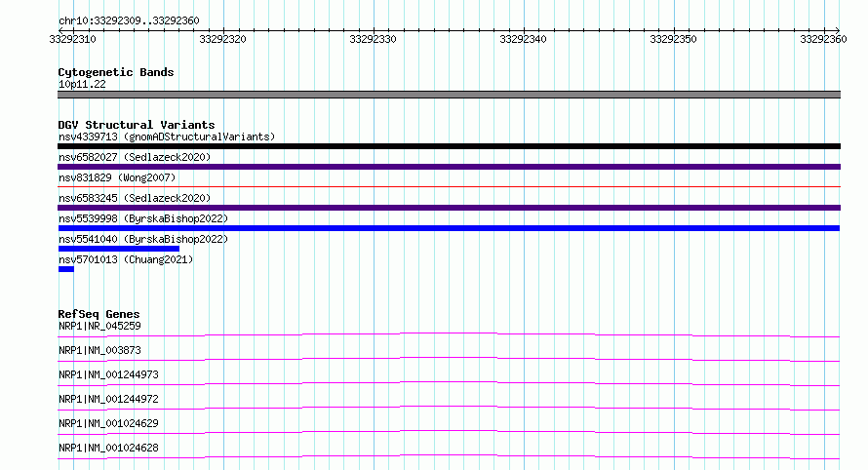Click ruler tick label 33292340
Image resolution: width=868 pixels, height=470 pixels.
click(x=523, y=39)
